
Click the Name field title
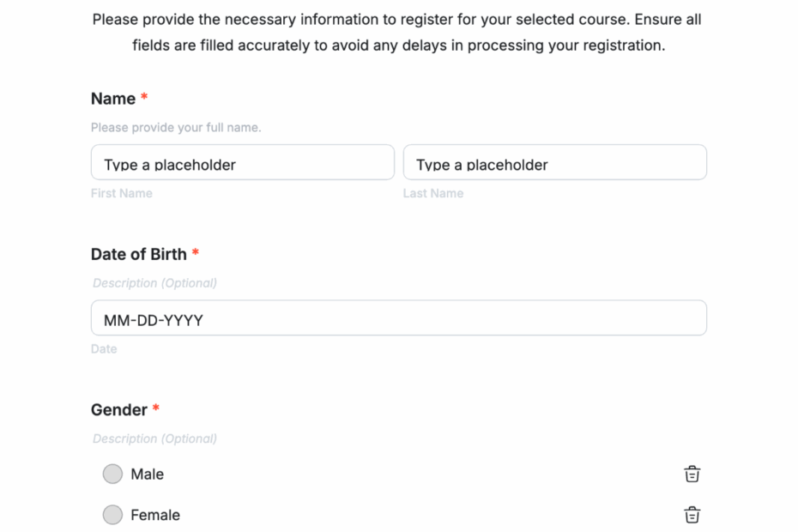(x=112, y=98)
